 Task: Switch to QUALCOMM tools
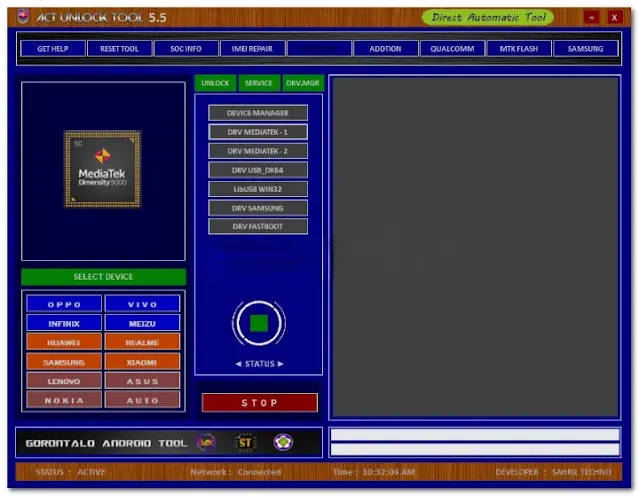452,49
